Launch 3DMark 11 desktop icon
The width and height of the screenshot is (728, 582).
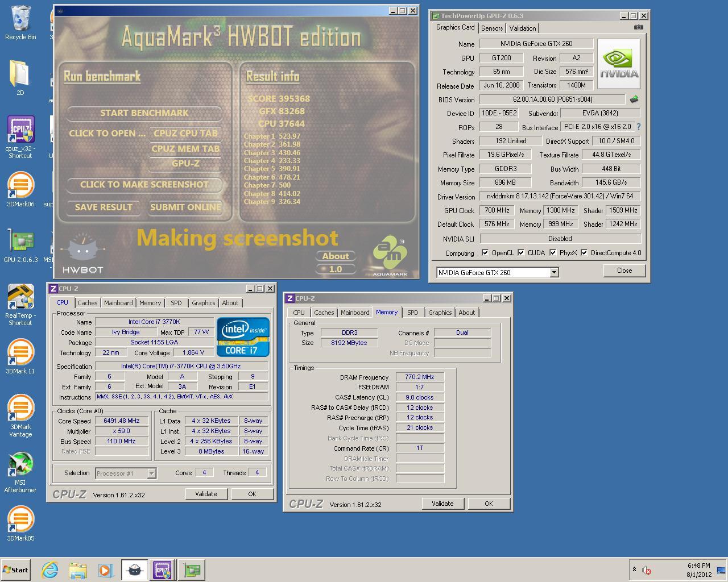(20, 357)
